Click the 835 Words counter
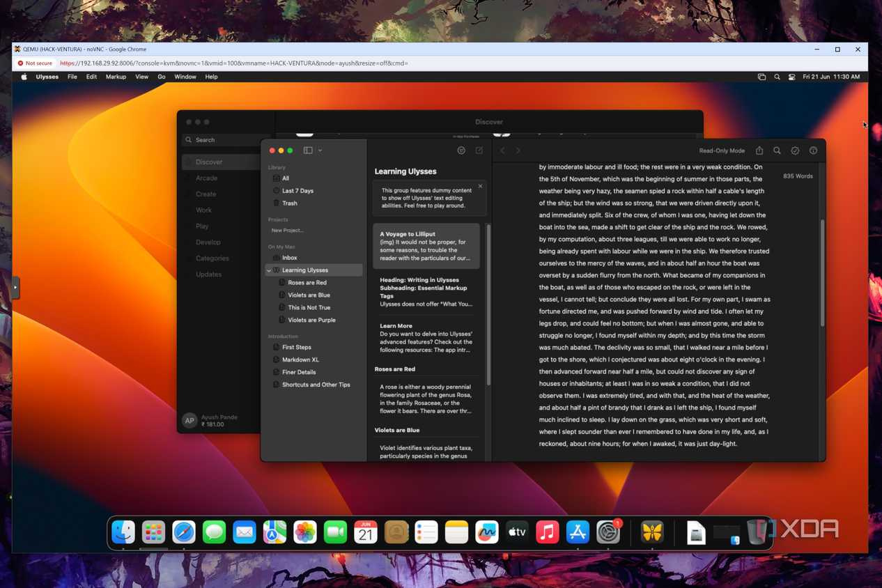Screen dimensions: 882x588 [x=798, y=176]
